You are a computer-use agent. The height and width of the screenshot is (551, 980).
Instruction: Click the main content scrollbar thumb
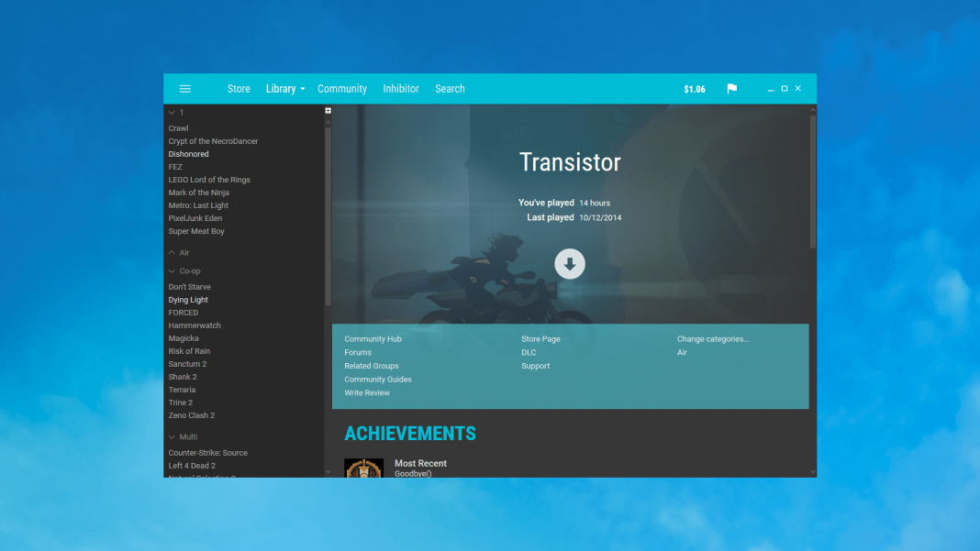point(812,182)
